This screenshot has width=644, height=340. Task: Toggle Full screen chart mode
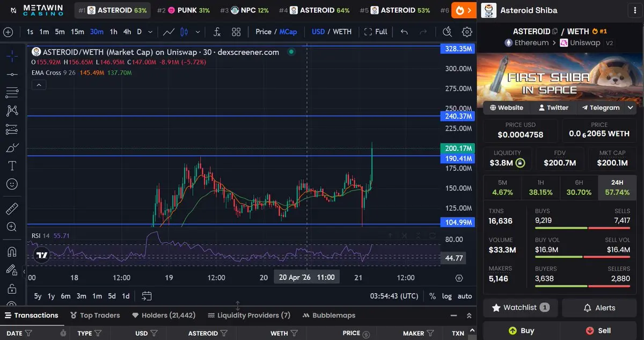[x=376, y=32]
